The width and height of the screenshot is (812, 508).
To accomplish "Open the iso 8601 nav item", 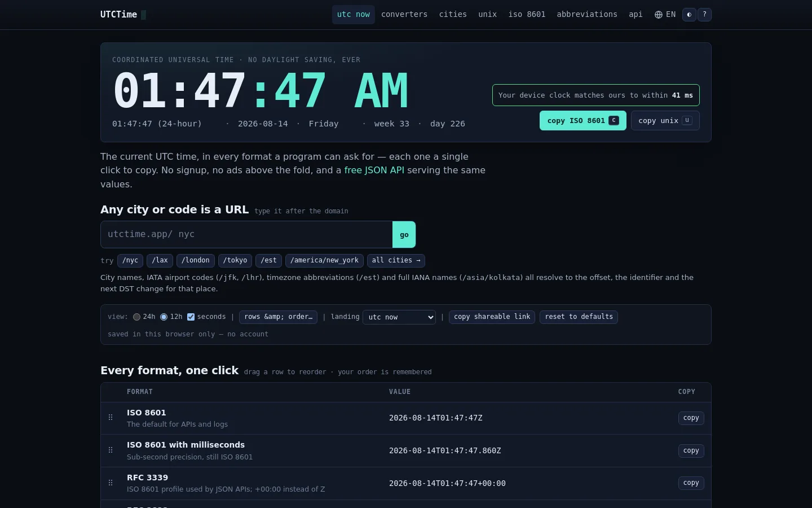I will [527, 15].
